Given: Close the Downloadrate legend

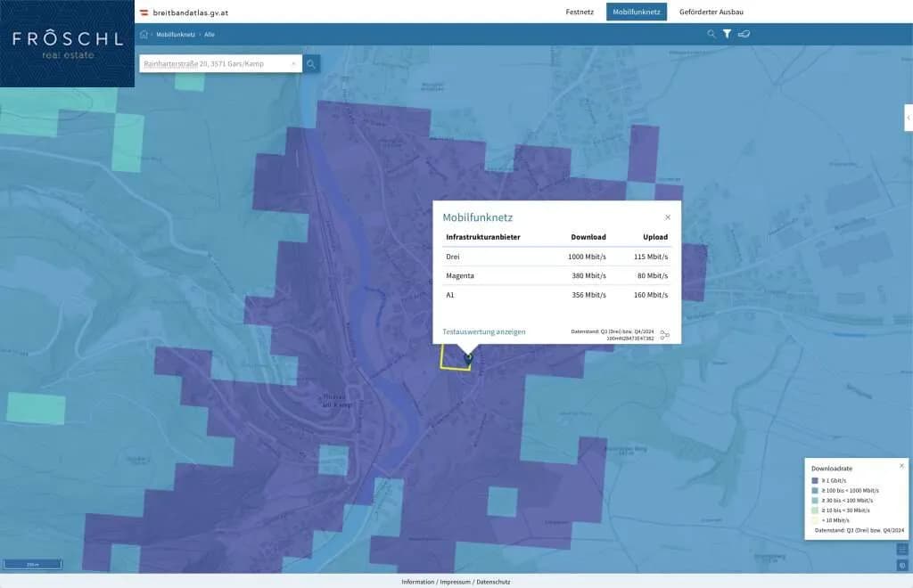Looking at the screenshot, I should point(901,466).
